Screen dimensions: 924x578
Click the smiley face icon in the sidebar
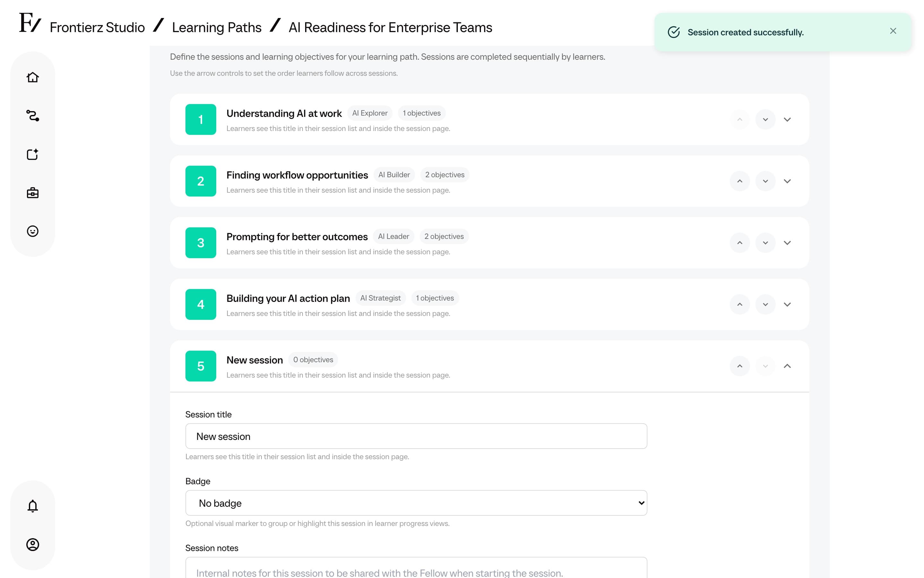click(32, 231)
